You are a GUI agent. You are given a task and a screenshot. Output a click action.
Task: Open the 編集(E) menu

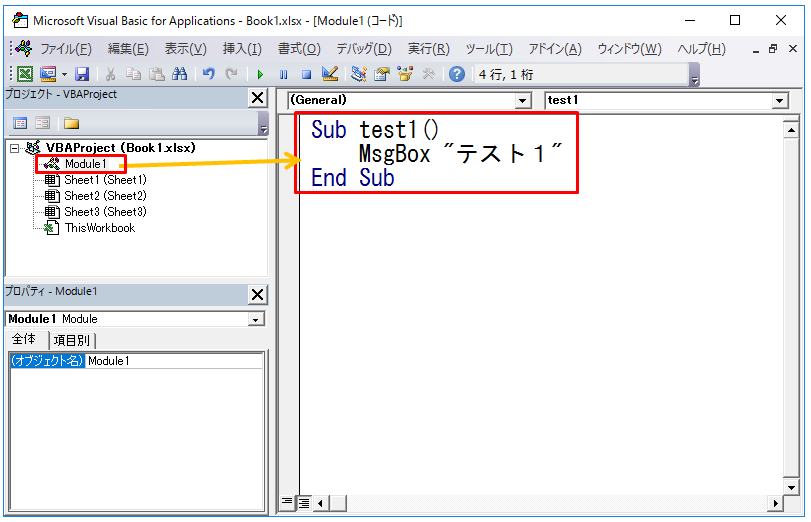[128, 49]
